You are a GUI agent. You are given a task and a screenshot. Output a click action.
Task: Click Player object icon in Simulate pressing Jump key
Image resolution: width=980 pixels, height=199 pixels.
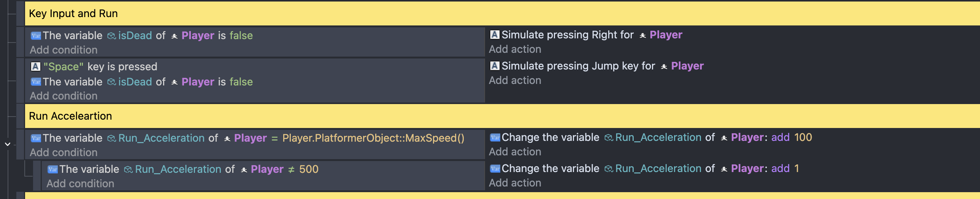pos(664,66)
